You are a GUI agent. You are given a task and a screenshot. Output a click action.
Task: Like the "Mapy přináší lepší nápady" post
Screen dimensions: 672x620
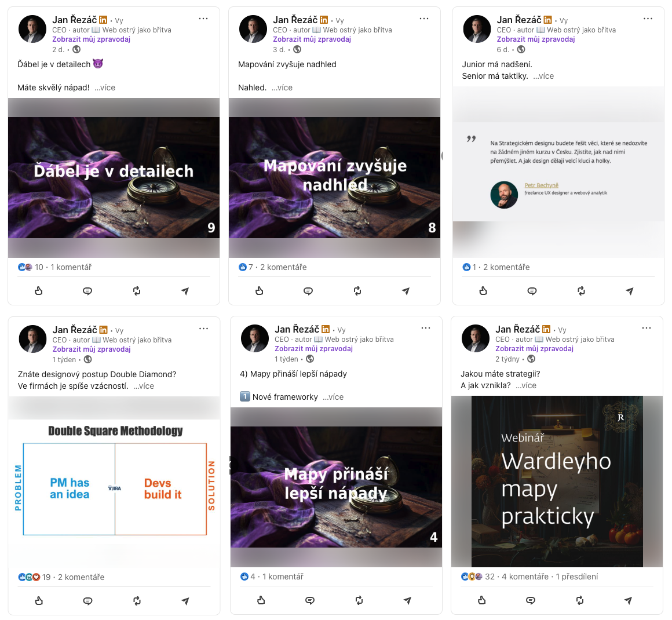point(261,600)
